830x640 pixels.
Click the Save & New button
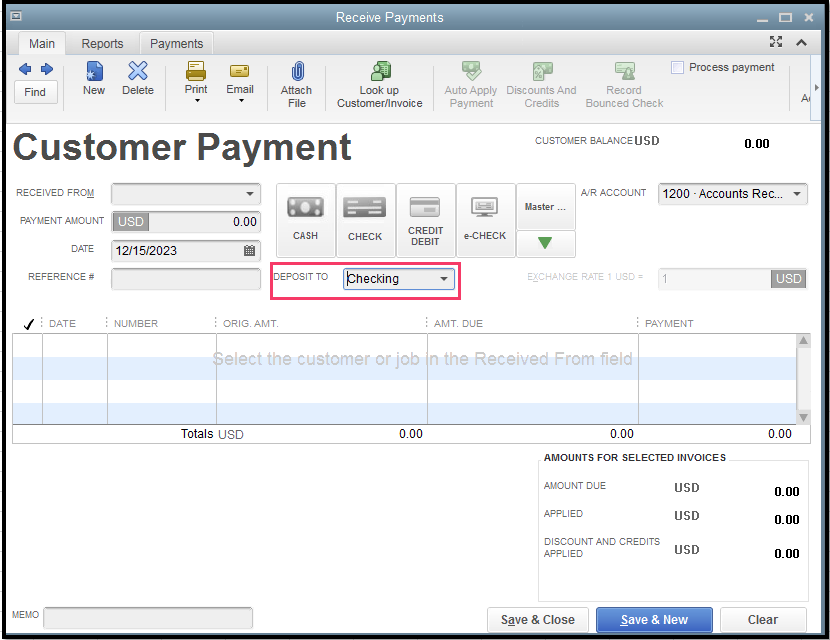tap(654, 620)
